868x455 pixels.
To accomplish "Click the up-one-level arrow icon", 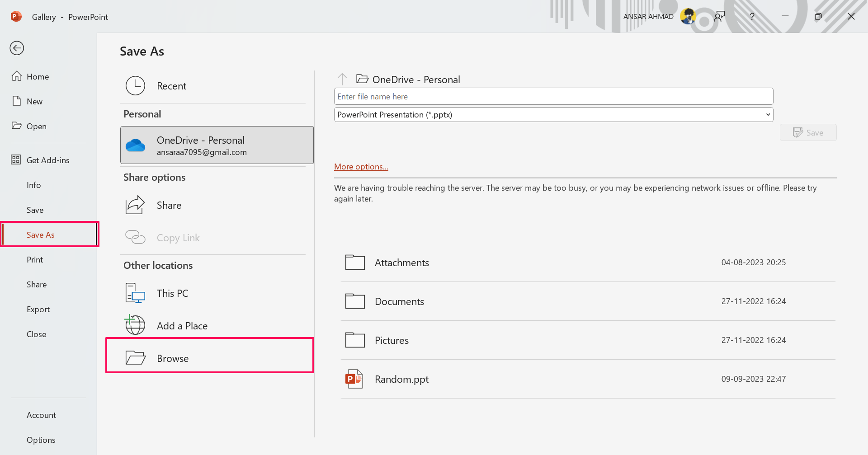I will (342, 79).
